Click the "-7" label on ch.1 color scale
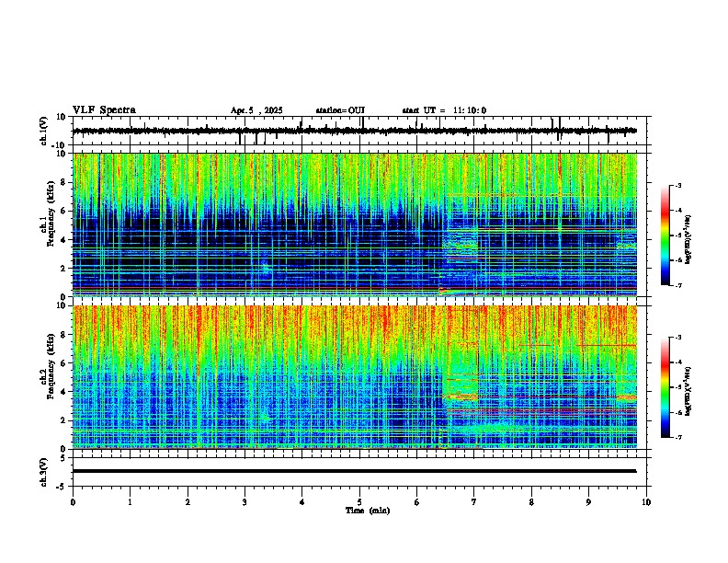Image resolution: width=728 pixels, height=563 pixels. [678, 285]
